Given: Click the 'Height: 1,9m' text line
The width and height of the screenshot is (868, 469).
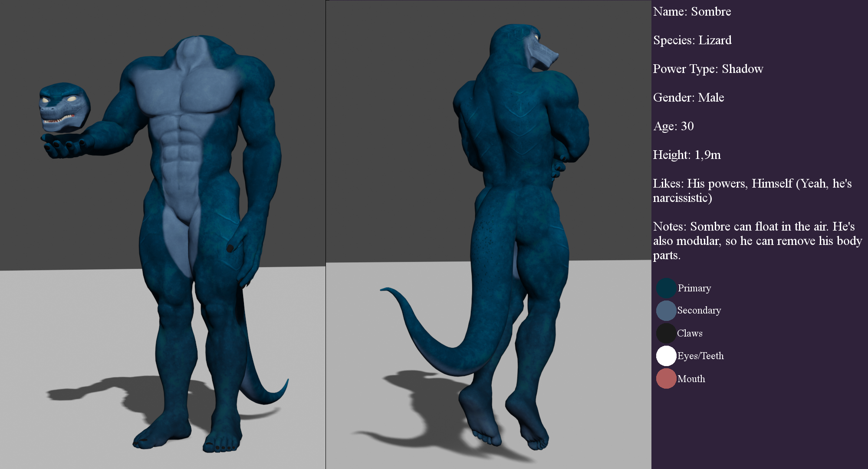Looking at the screenshot, I should [687, 155].
